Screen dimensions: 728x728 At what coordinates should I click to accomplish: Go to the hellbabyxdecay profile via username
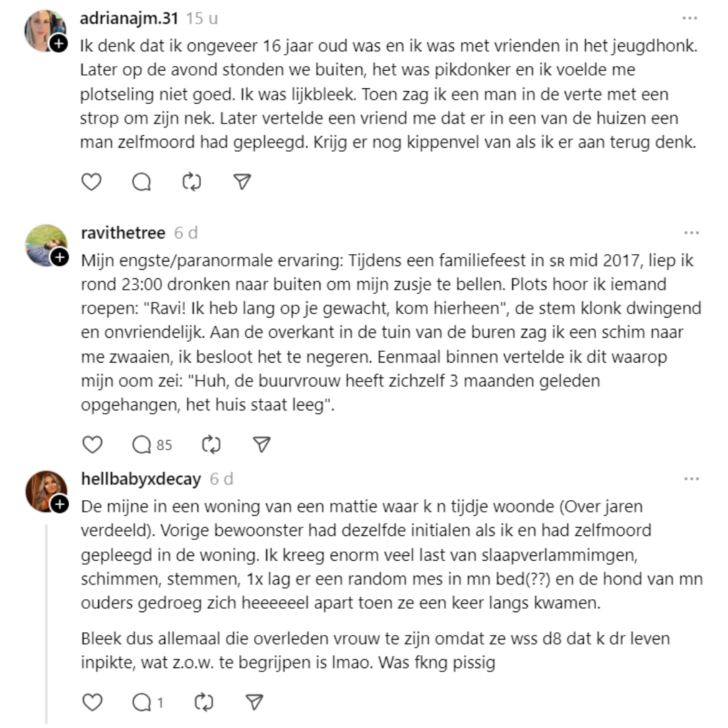[x=140, y=479]
